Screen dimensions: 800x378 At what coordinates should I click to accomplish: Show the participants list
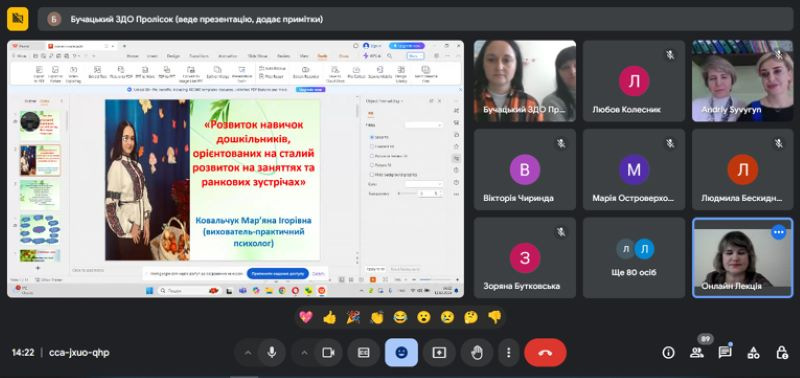696,352
